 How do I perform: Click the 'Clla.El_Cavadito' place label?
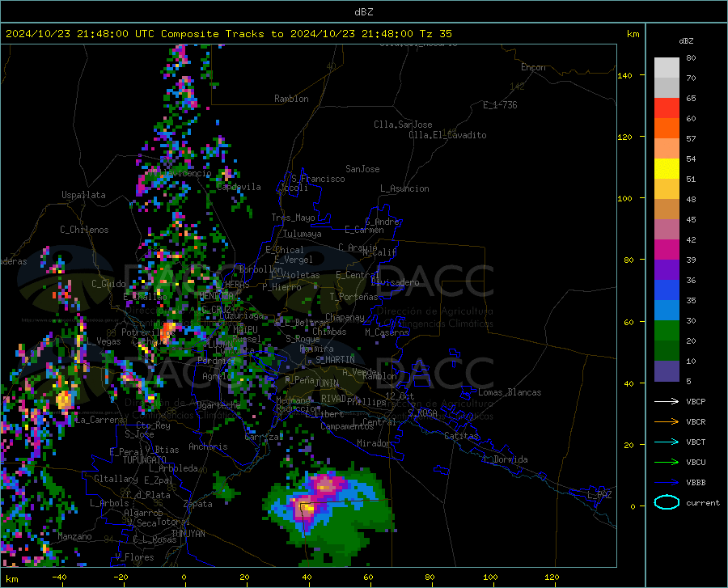coord(447,135)
